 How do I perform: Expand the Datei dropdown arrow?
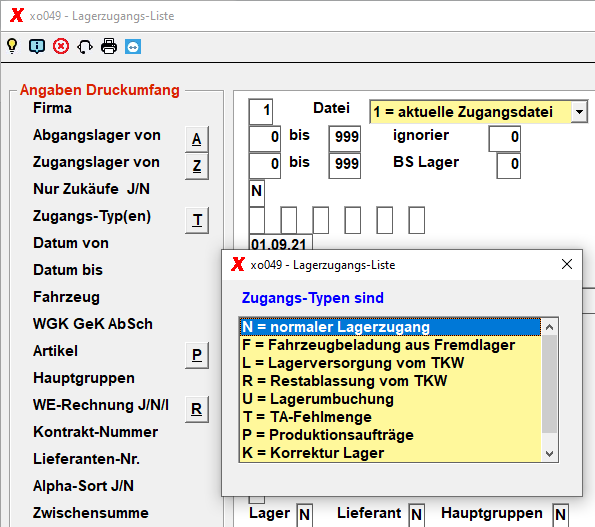tap(579, 112)
